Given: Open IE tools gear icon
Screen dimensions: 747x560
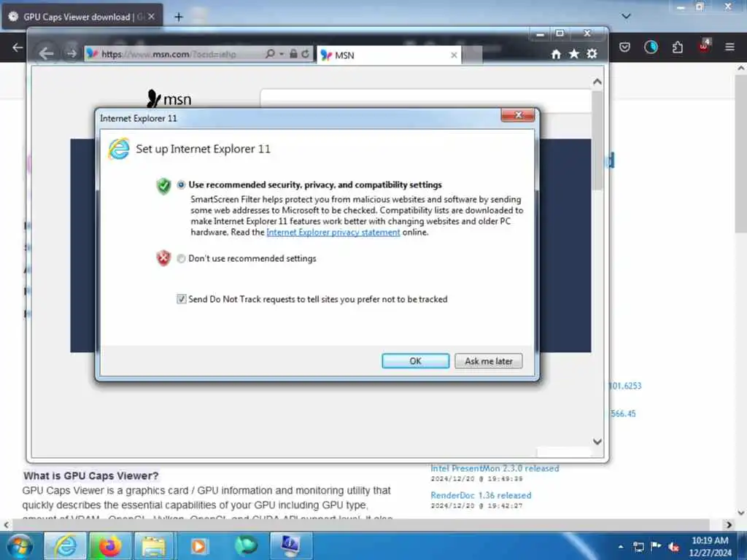Looking at the screenshot, I should pyautogui.click(x=592, y=54).
